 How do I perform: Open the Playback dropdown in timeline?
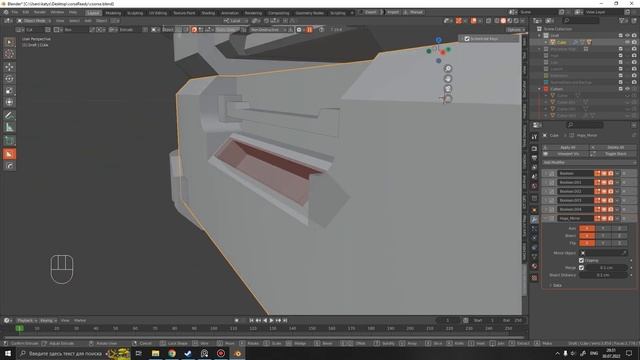pyautogui.click(x=27, y=320)
